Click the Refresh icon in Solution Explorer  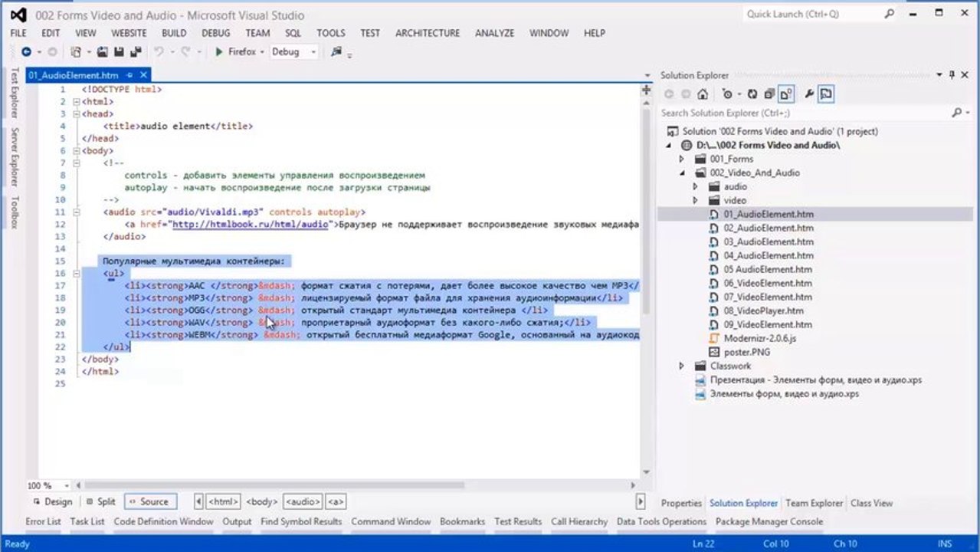click(x=752, y=94)
